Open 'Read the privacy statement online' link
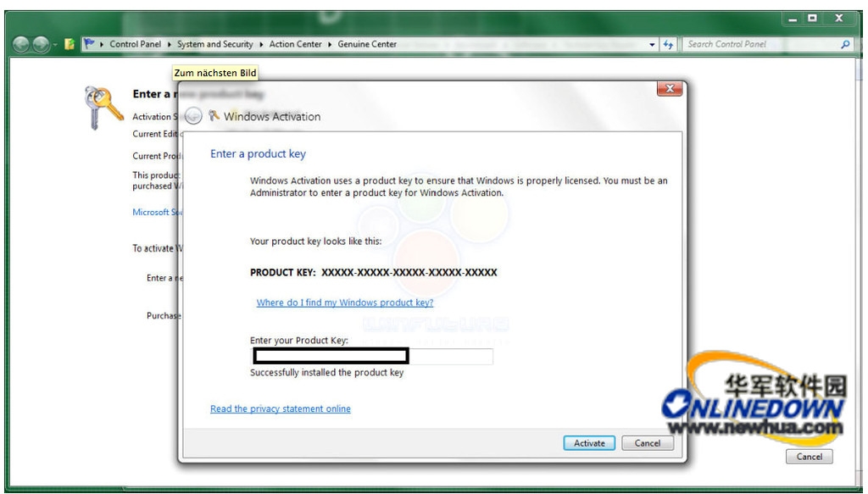The width and height of the screenshot is (868, 494). pyautogui.click(x=280, y=408)
